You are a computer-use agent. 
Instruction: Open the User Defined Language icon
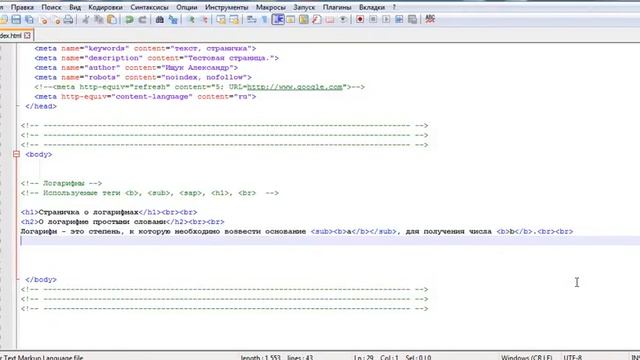[291, 19]
